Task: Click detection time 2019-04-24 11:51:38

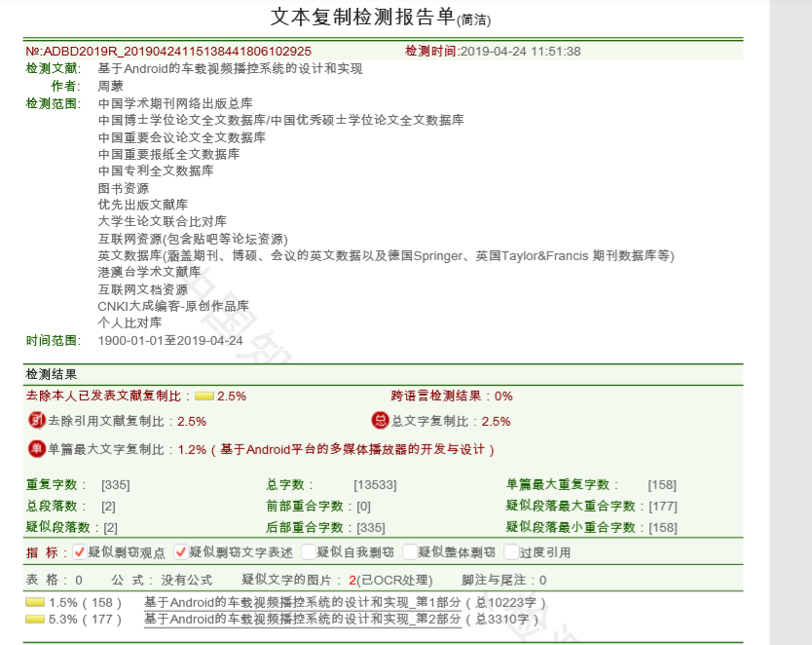Action: tap(520, 52)
